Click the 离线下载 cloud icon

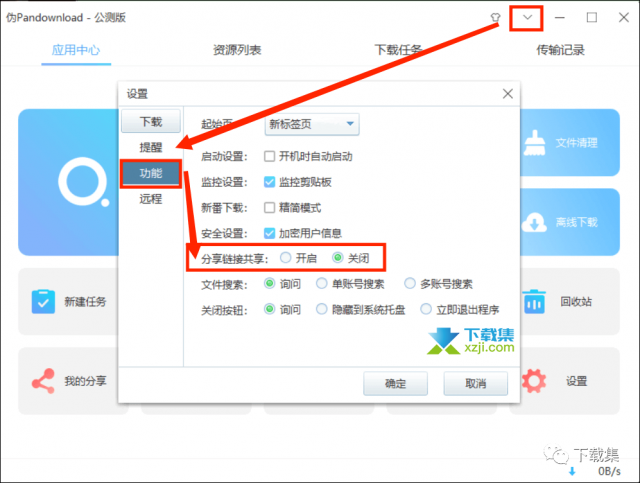534,222
